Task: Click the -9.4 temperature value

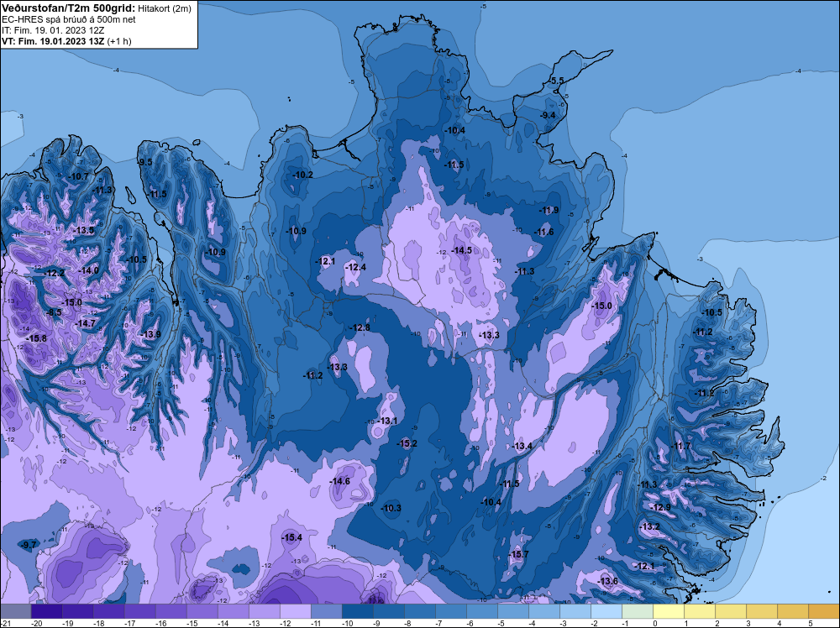Action: click(x=548, y=115)
